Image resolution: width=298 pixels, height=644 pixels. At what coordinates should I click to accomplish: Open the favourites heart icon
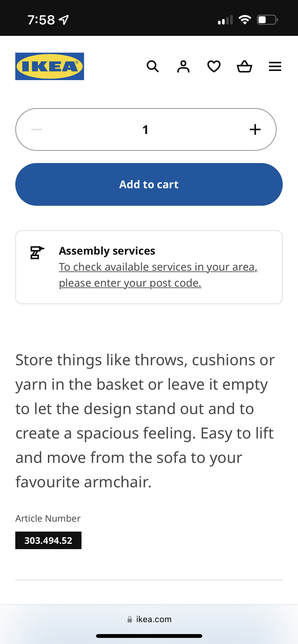(214, 67)
